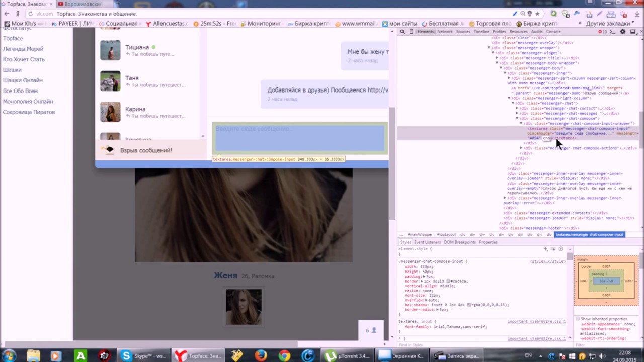644x362 pixels.
Task: Click in the message compose textarea
Action: 300,138
